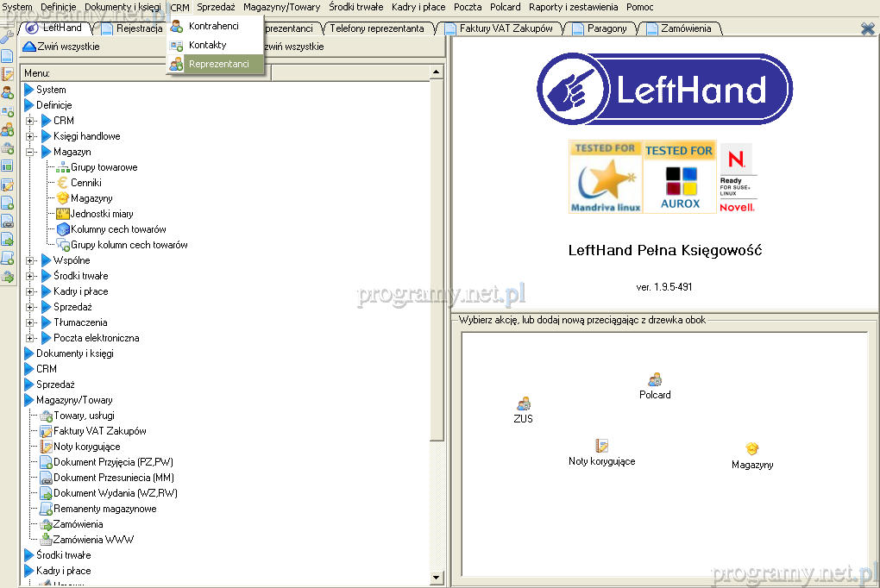Switch to the Faktury VAT Zakupów tab

click(x=506, y=28)
